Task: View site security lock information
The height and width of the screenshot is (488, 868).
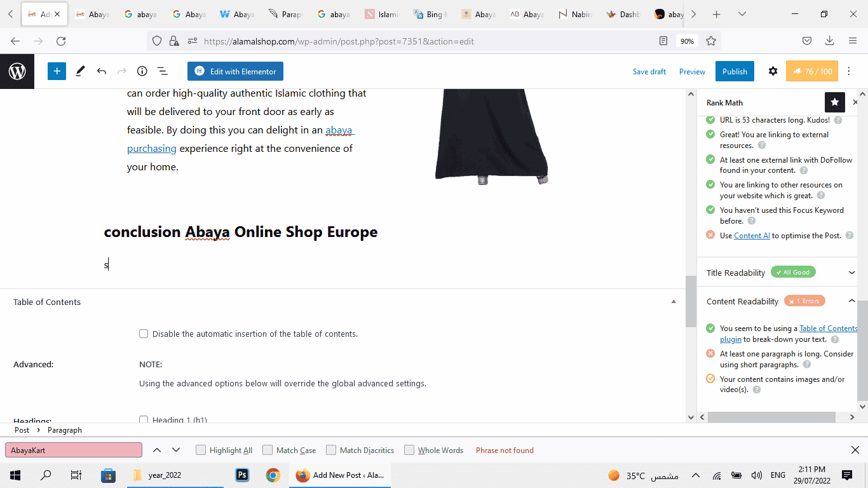Action: pos(173,41)
